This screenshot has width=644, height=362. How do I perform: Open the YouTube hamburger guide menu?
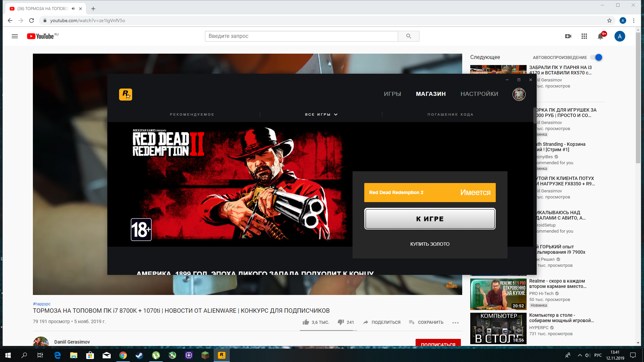[15, 36]
